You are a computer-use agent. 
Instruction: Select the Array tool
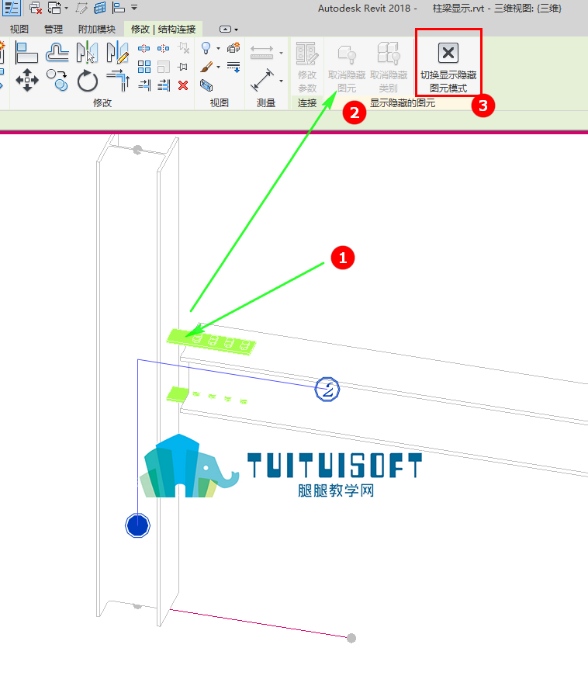point(144,67)
